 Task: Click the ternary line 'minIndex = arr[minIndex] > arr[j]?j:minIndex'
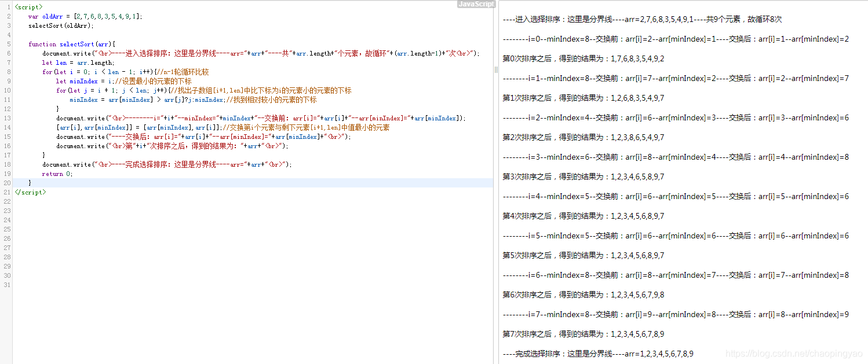pyautogui.click(x=193, y=100)
